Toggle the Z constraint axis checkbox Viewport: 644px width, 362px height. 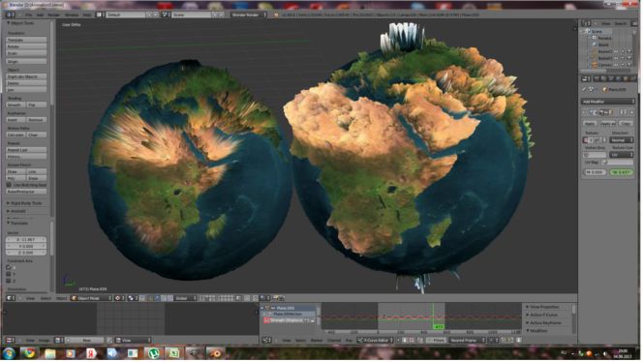point(8,282)
